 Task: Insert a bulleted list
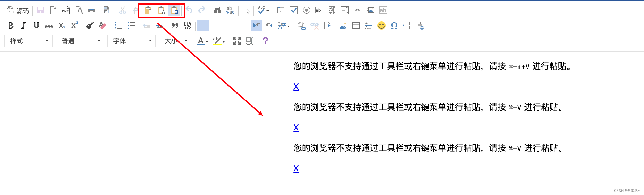click(131, 26)
